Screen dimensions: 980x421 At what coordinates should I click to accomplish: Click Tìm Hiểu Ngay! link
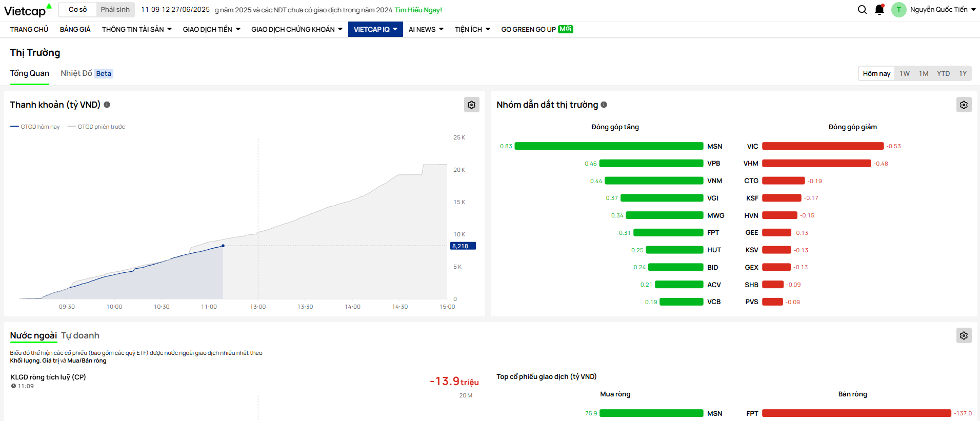[x=418, y=10]
